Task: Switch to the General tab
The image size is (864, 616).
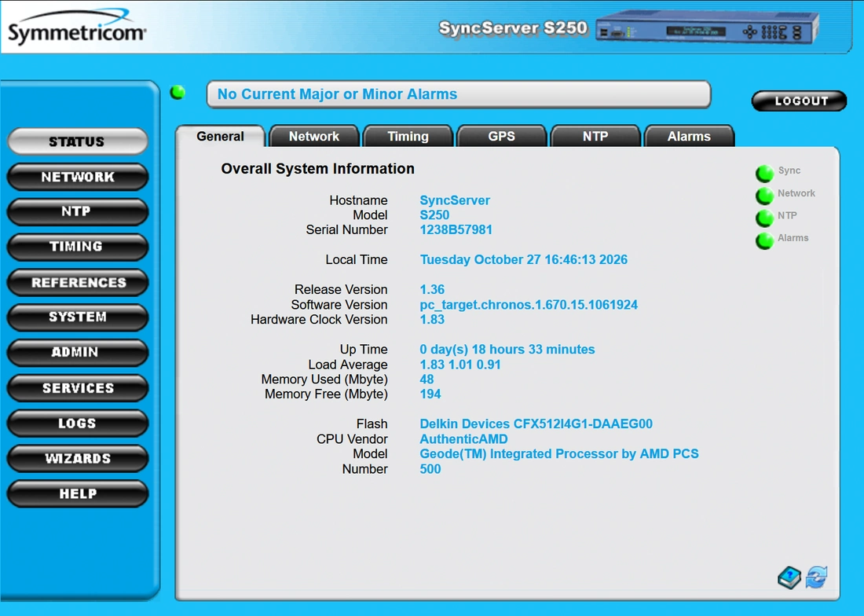Action: [x=221, y=136]
